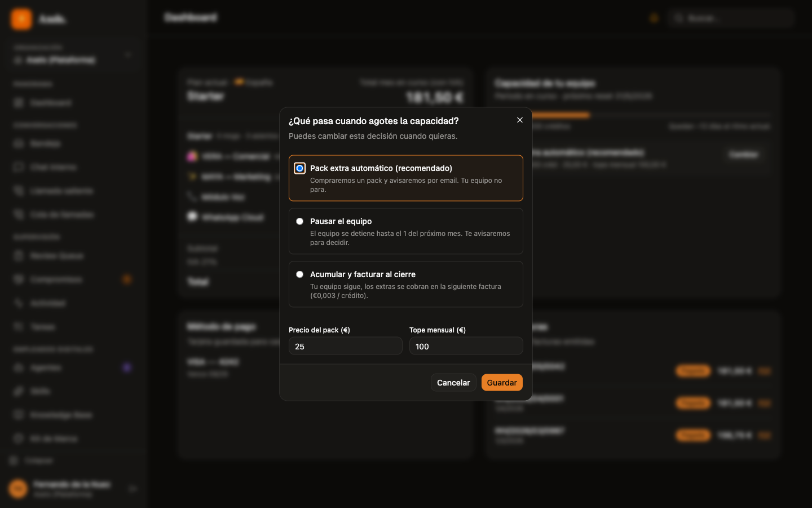Choose the Pausar el equipo radio option

coord(299,221)
